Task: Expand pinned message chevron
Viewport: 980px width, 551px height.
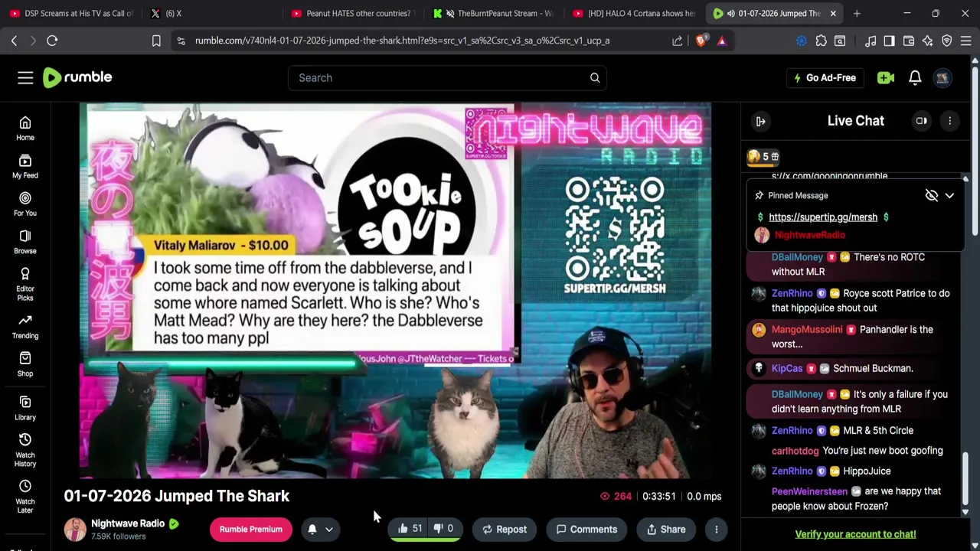Action: coord(949,195)
